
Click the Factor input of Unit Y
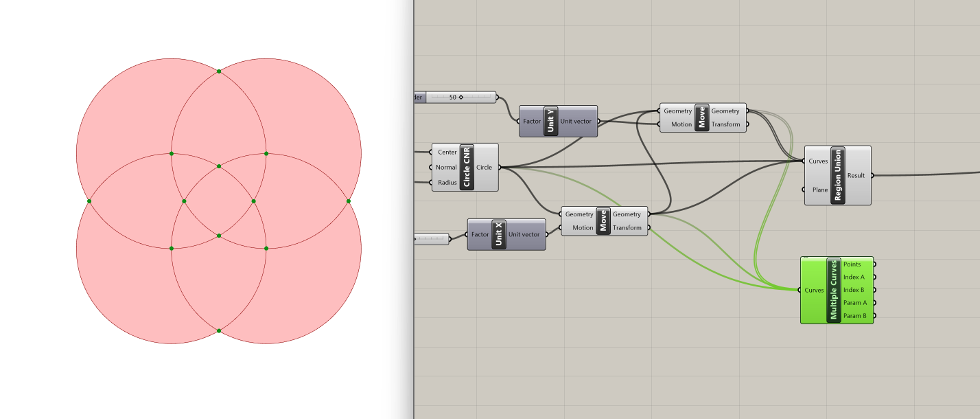click(532, 122)
